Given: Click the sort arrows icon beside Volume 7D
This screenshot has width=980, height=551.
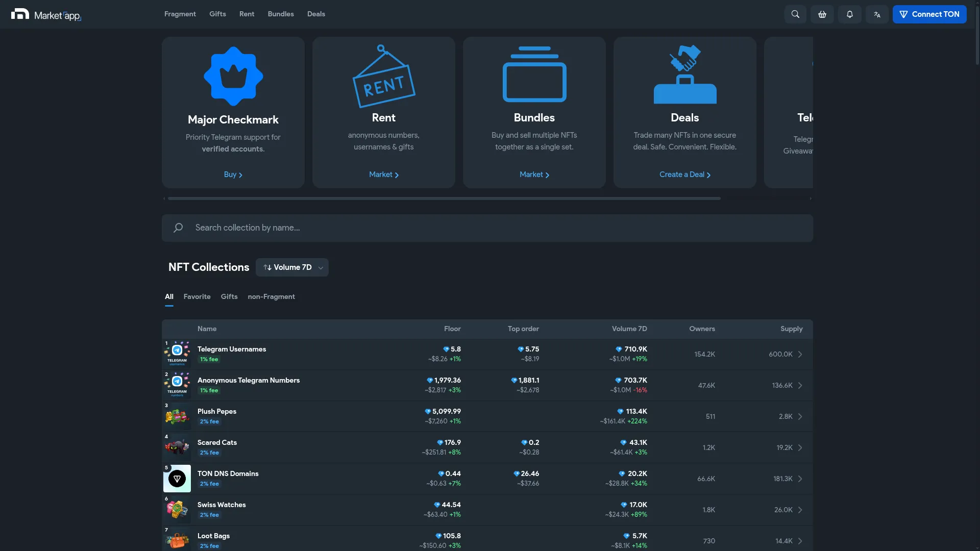Looking at the screenshot, I should [267, 267].
